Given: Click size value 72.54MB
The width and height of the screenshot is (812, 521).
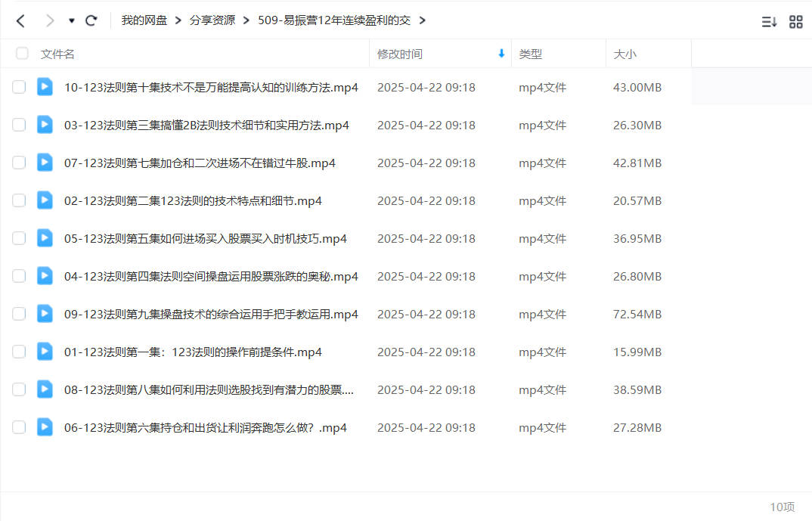Looking at the screenshot, I should [637, 315].
